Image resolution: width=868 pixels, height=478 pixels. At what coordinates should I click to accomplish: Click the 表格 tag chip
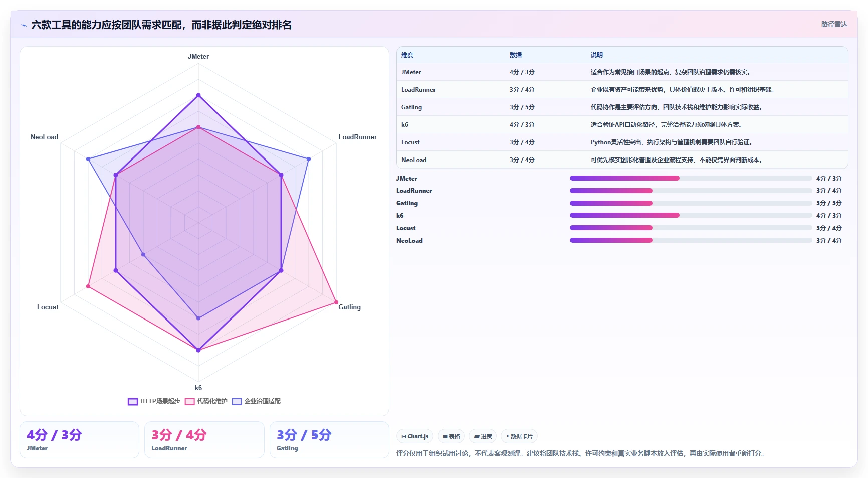coord(451,436)
